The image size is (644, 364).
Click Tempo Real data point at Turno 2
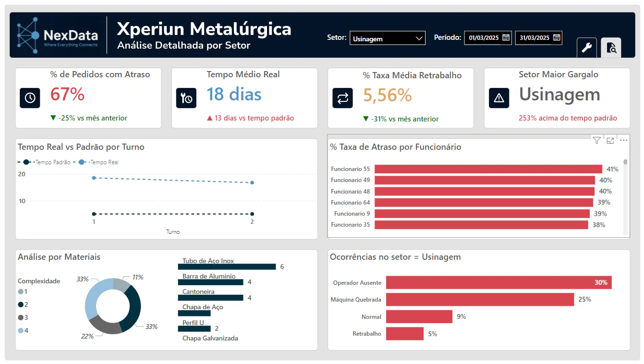252,182
